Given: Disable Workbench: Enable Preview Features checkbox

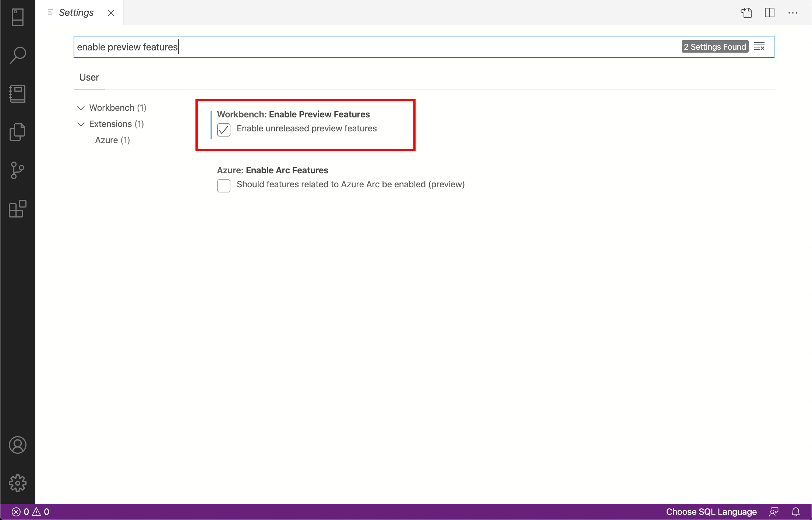Looking at the screenshot, I should 223,130.
